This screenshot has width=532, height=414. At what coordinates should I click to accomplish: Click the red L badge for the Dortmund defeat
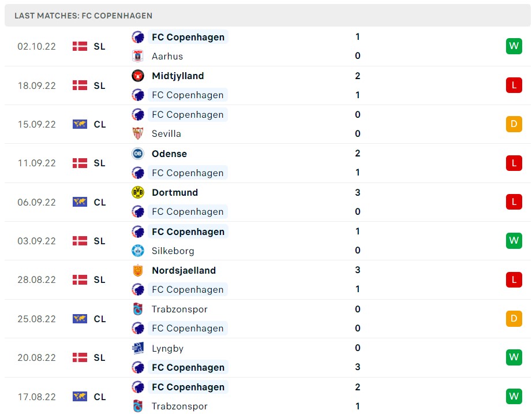[x=514, y=202]
